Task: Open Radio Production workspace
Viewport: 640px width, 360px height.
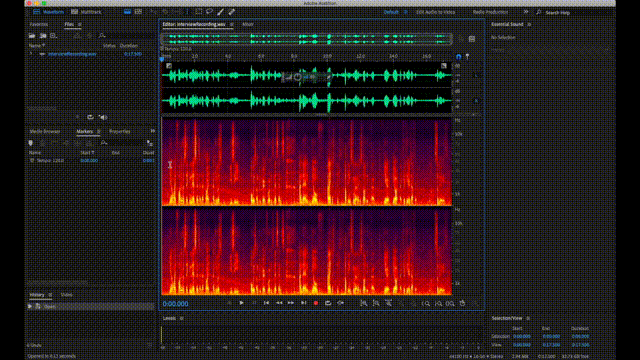Action: coord(490,12)
